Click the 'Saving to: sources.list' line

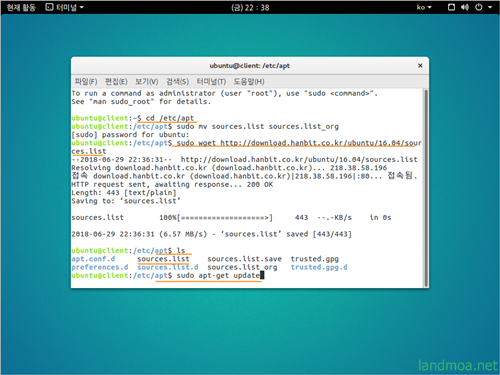(x=126, y=201)
